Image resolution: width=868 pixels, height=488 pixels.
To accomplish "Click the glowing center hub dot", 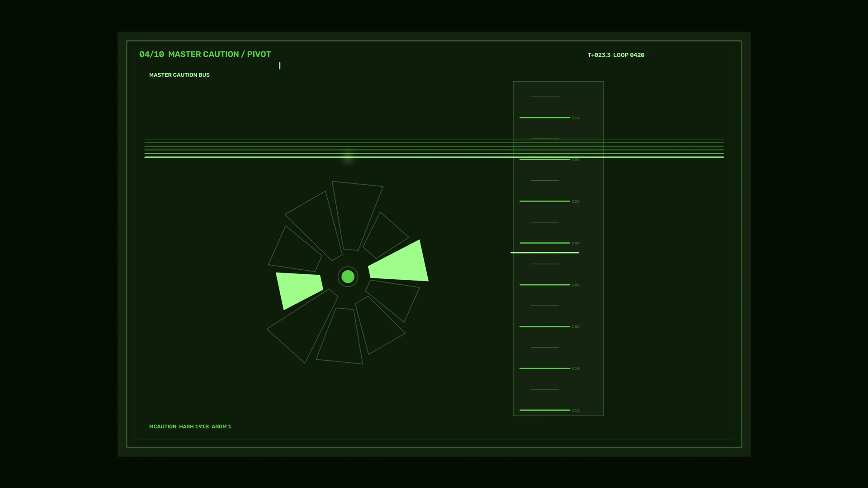I will click(348, 277).
